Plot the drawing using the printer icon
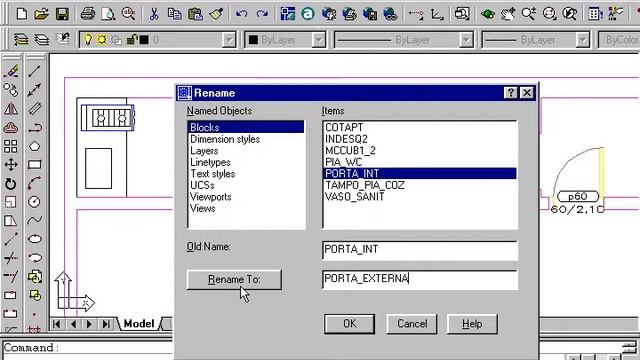The height and width of the screenshot is (360, 640). 88,14
